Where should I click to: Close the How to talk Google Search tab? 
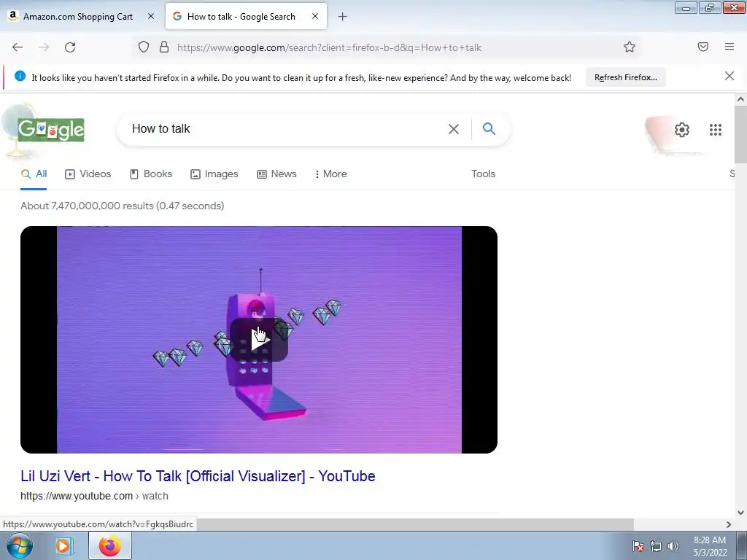(315, 16)
